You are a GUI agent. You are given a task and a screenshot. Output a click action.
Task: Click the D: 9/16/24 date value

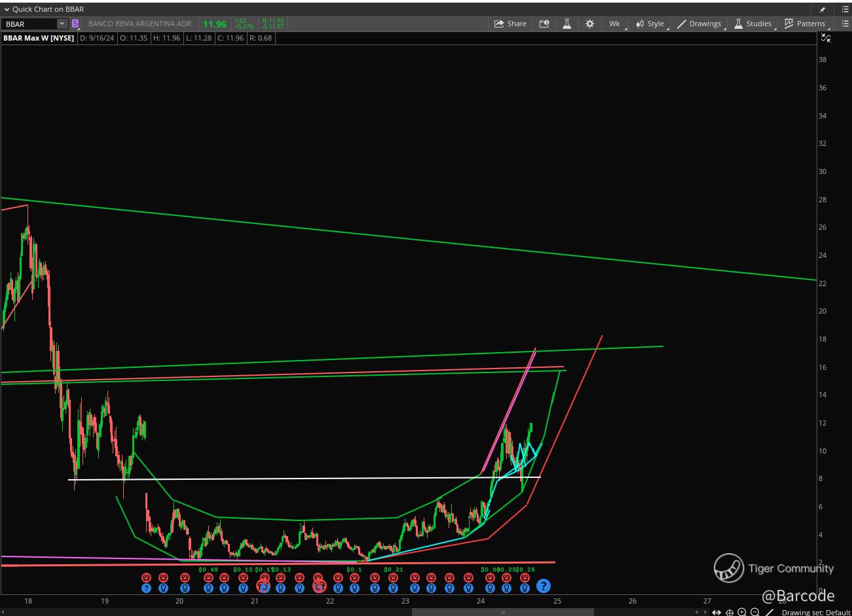pos(98,38)
